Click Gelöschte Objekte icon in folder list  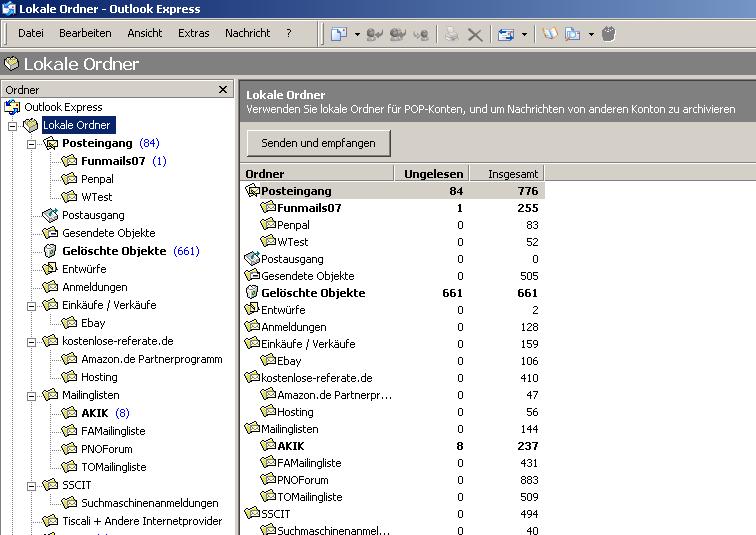click(x=252, y=292)
